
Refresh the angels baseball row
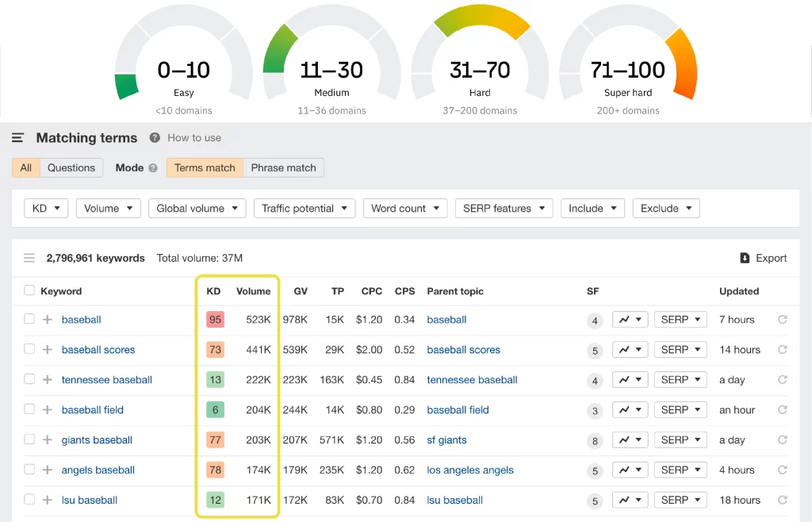[783, 470]
